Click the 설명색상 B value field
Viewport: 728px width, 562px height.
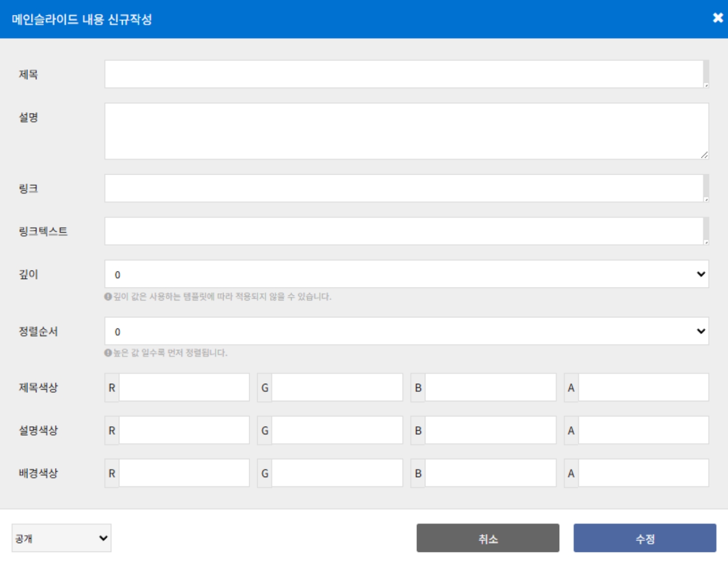pyautogui.click(x=490, y=430)
